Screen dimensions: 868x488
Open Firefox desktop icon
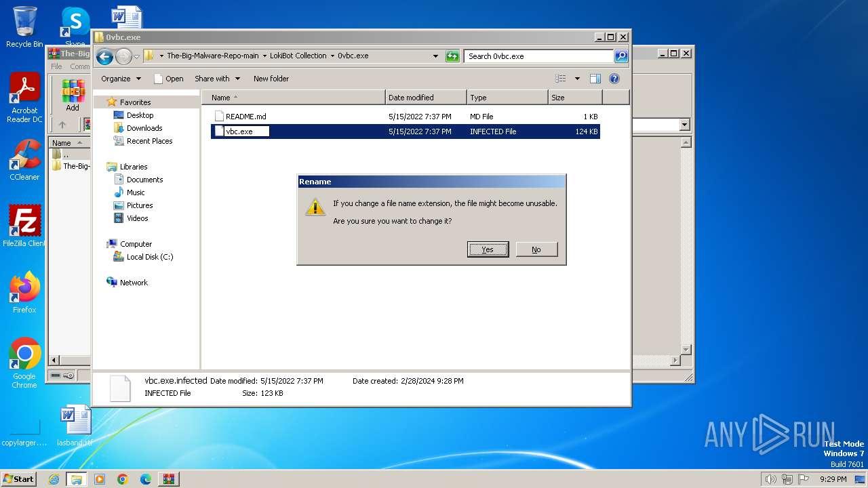click(x=24, y=292)
